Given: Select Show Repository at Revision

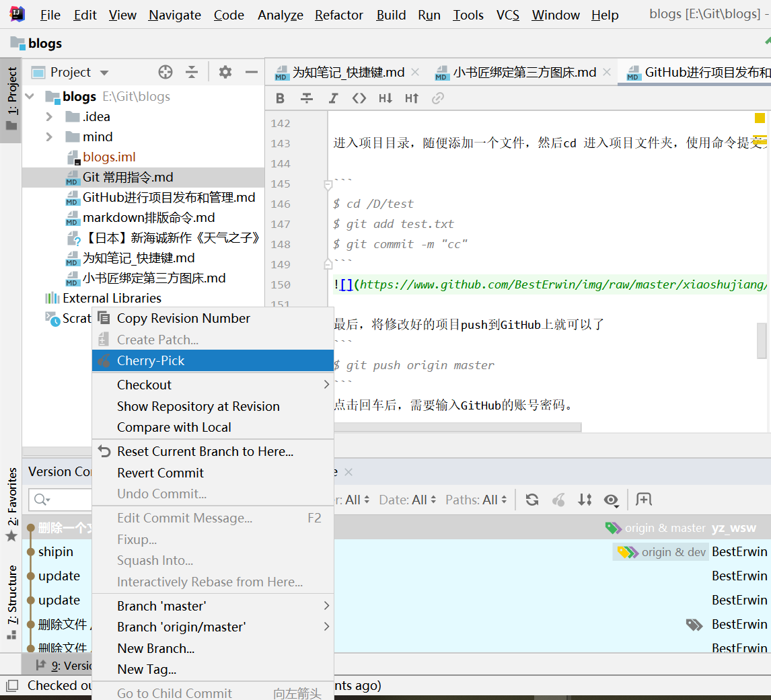Looking at the screenshot, I should click(213, 407).
